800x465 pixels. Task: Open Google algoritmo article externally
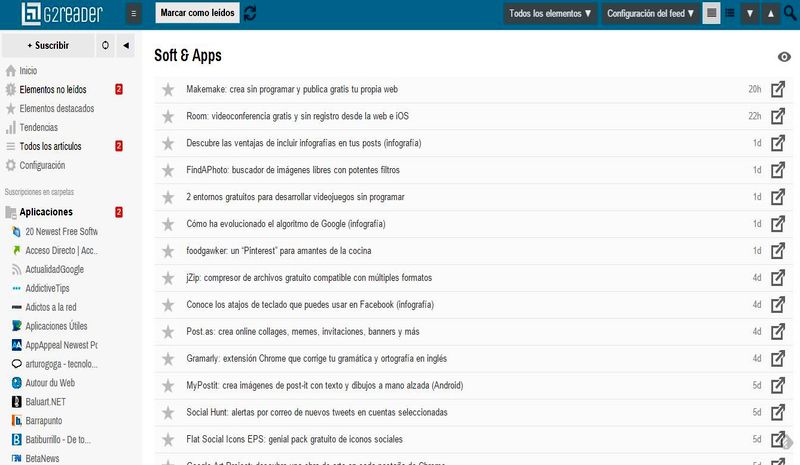[x=778, y=224]
